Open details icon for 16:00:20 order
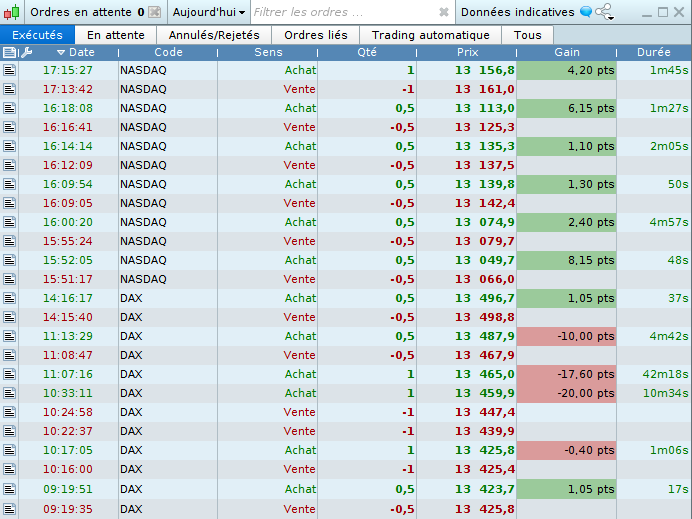This screenshot has width=692, height=519. pyautogui.click(x=10, y=222)
